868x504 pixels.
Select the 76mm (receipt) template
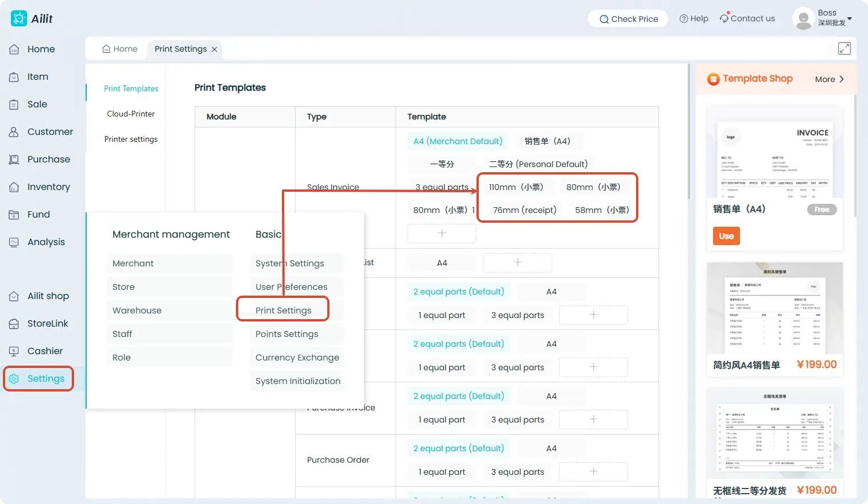525,210
